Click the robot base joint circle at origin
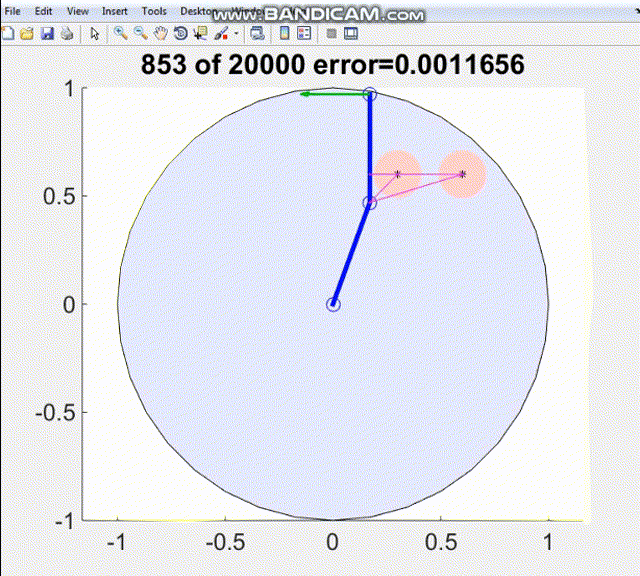 pyautogui.click(x=333, y=305)
